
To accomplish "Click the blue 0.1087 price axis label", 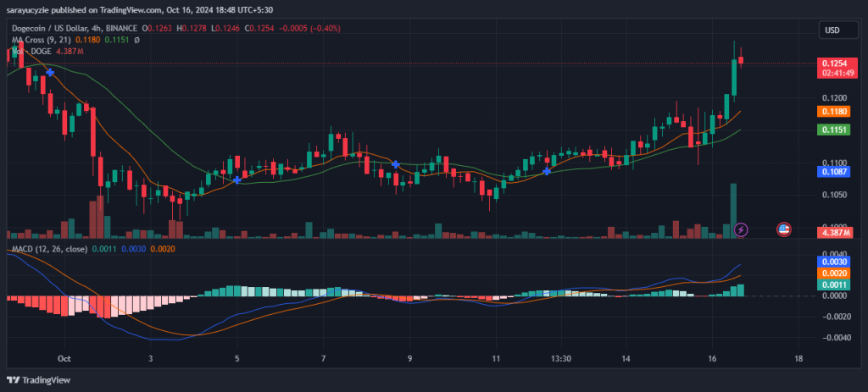I will point(832,172).
